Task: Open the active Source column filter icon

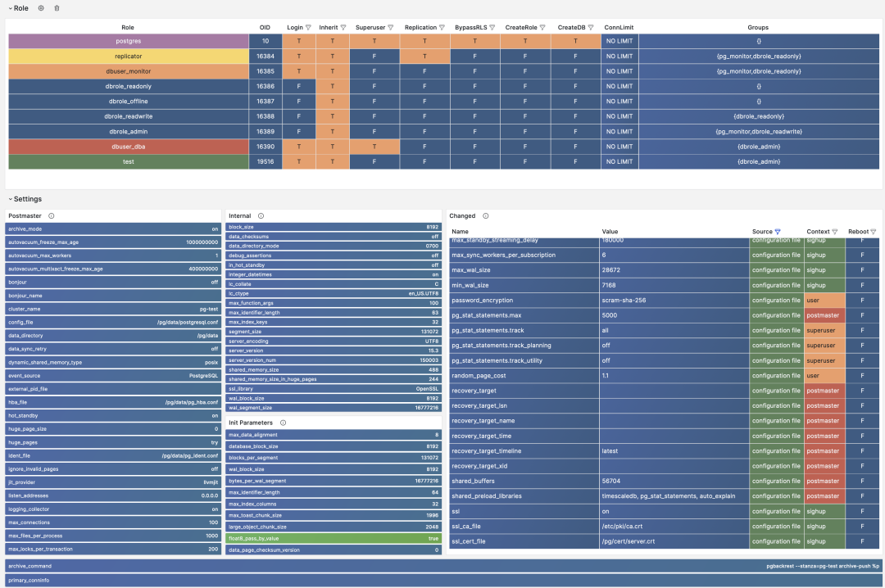Action: click(778, 232)
